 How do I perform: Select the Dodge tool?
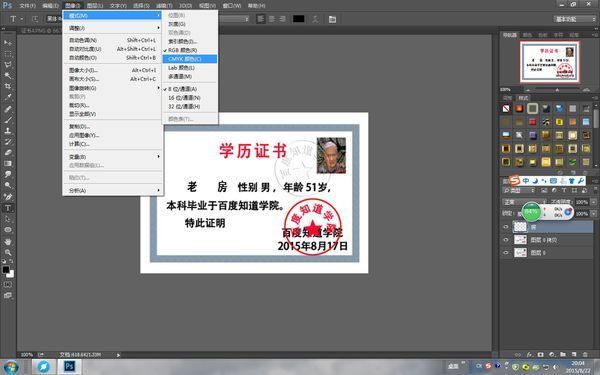pos(8,186)
